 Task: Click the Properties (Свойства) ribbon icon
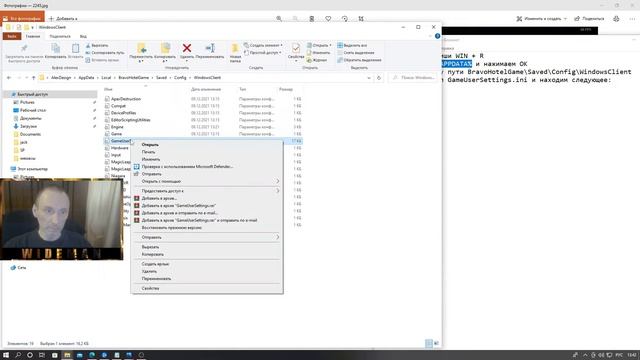[x=296, y=48]
